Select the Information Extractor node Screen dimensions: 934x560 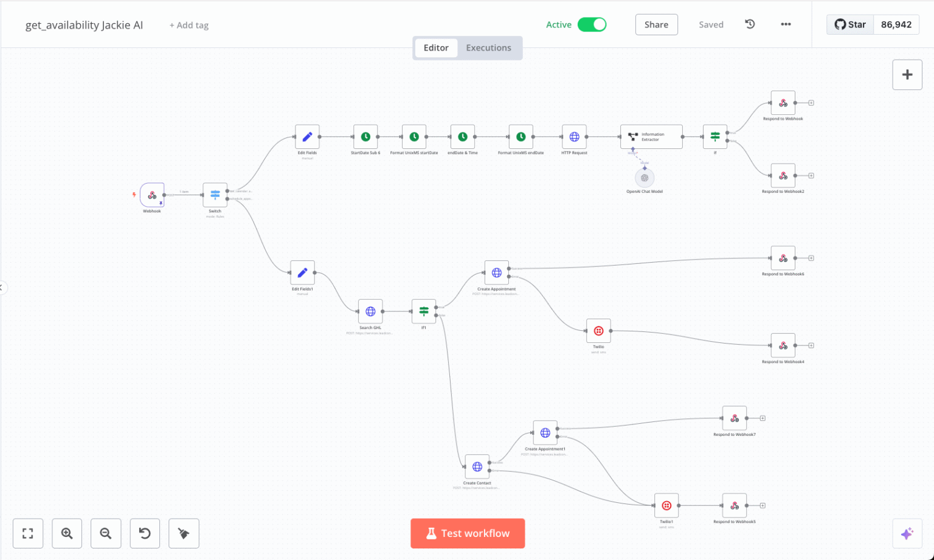(651, 137)
